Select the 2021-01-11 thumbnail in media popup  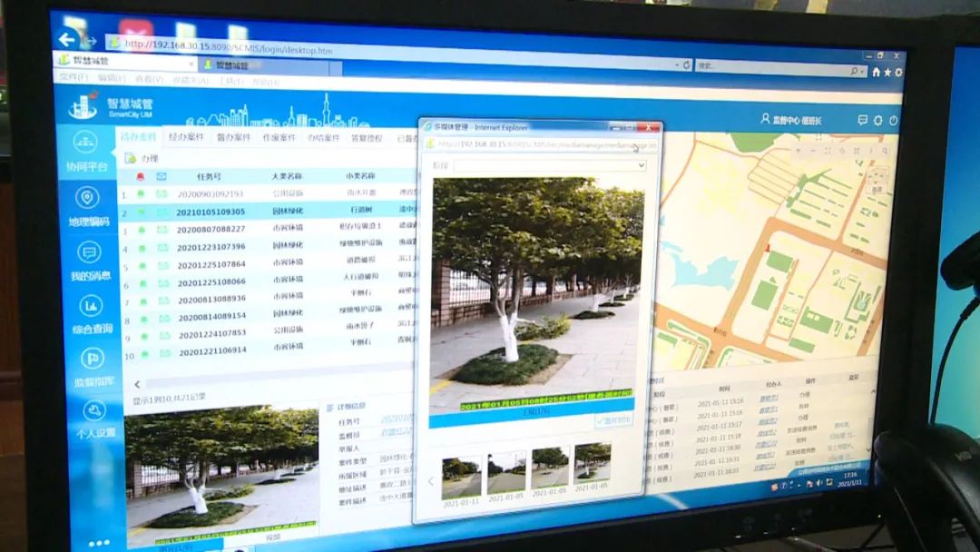tap(461, 479)
